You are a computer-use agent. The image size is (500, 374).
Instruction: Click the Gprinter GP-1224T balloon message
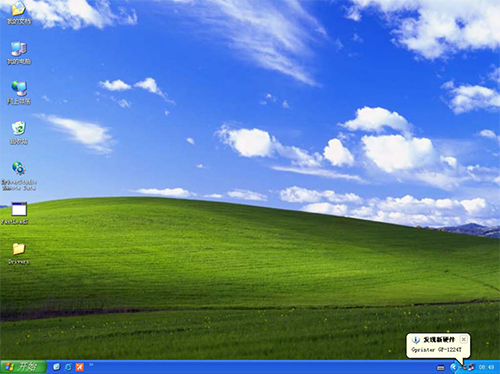coord(436,350)
